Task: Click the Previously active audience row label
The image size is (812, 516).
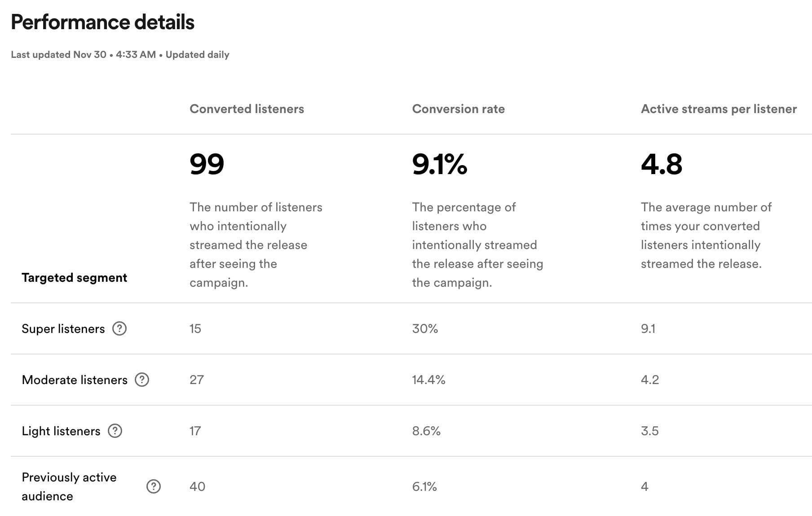Action: [x=69, y=486]
